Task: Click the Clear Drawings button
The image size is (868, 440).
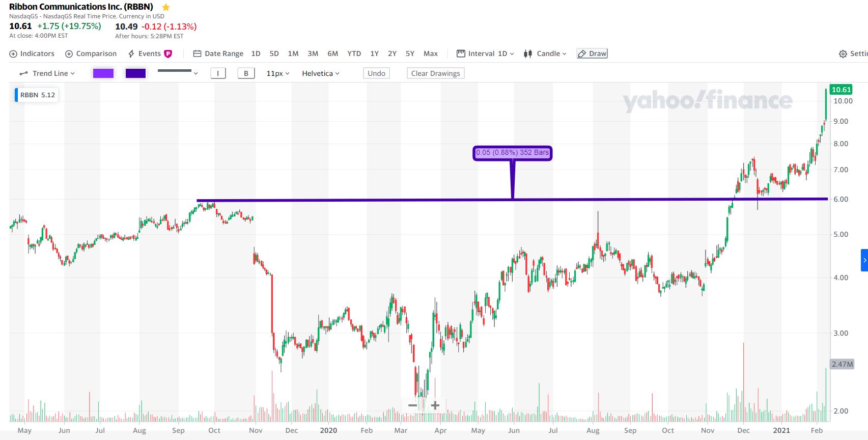Action: pos(435,73)
